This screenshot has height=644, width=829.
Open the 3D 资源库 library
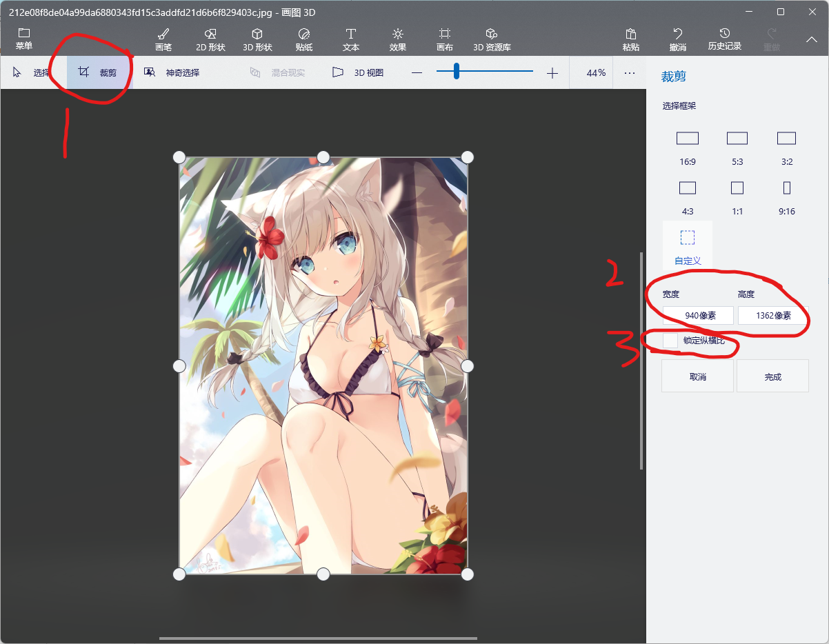pyautogui.click(x=492, y=39)
